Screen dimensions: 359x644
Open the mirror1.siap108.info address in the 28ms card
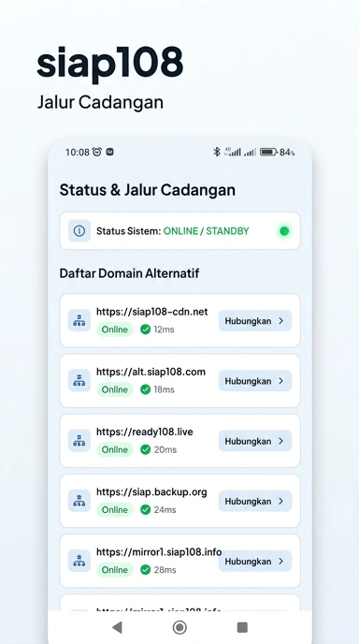coord(159,552)
